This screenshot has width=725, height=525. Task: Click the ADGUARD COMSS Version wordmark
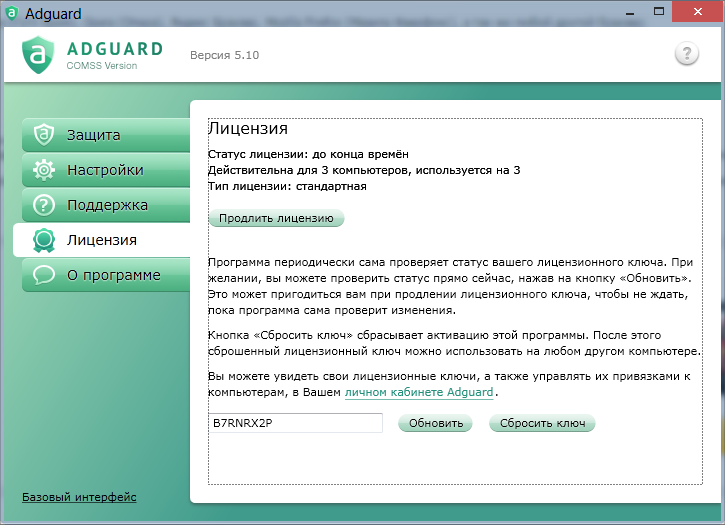tap(115, 55)
